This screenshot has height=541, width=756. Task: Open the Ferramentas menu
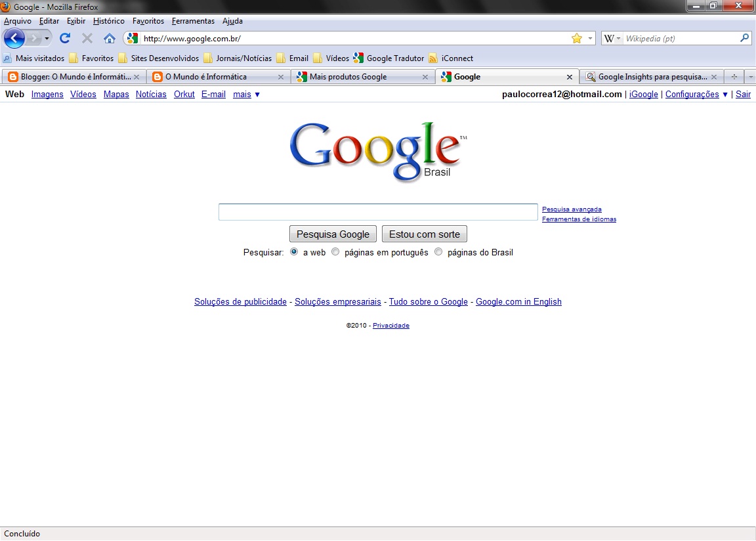point(193,20)
